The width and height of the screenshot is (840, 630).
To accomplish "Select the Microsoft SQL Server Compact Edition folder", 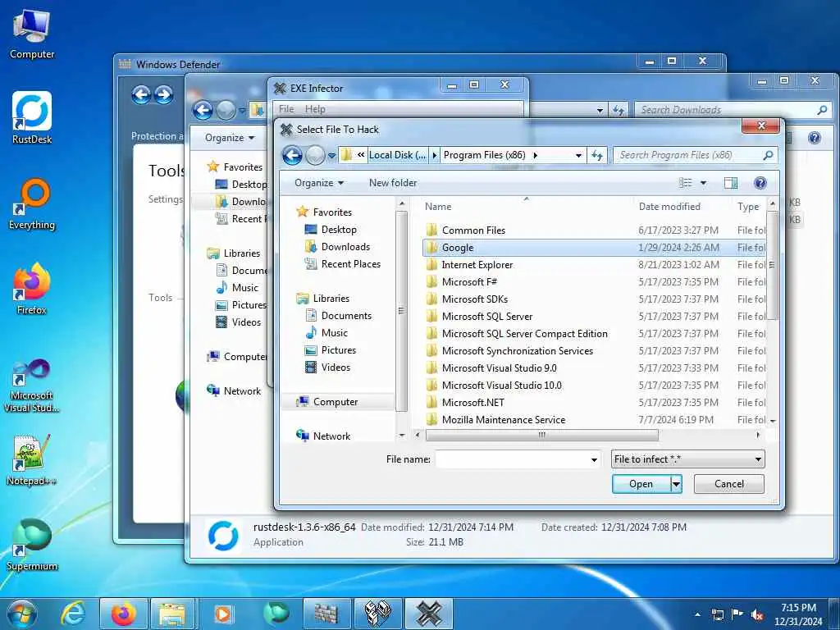I will (595, 334).
